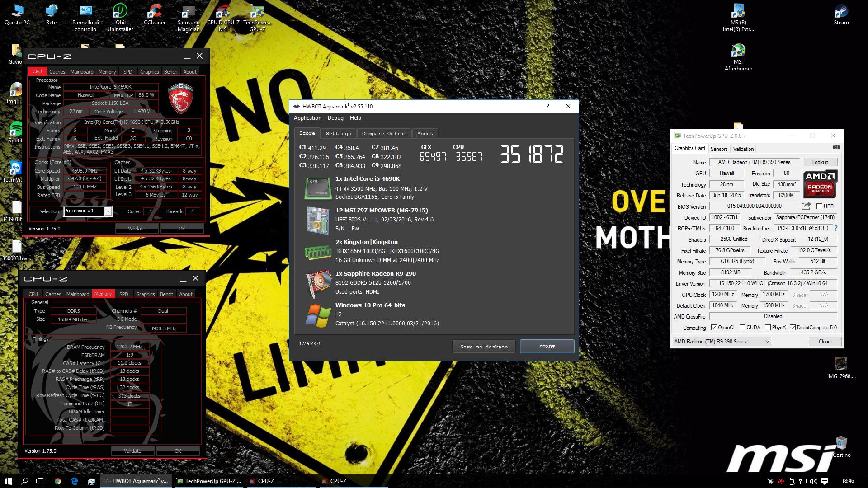Click the START benchmark button
The width and height of the screenshot is (868, 488).
(547, 347)
